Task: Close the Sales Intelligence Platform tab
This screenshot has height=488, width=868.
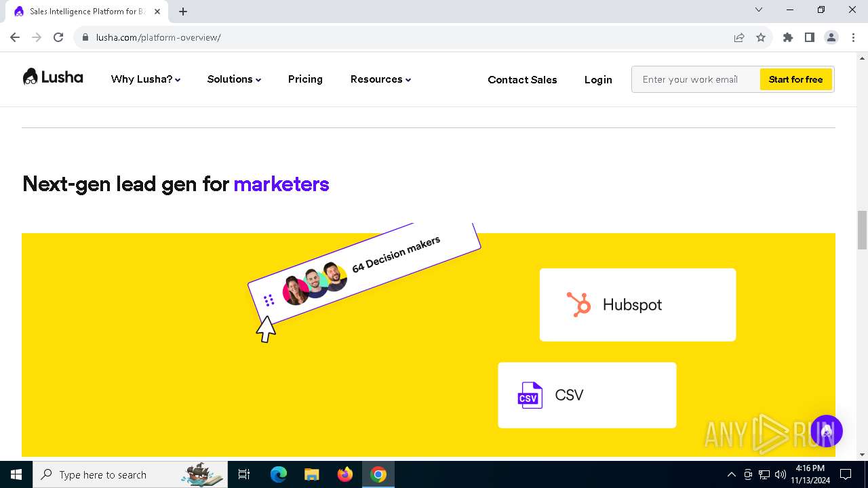Action: [x=157, y=12]
